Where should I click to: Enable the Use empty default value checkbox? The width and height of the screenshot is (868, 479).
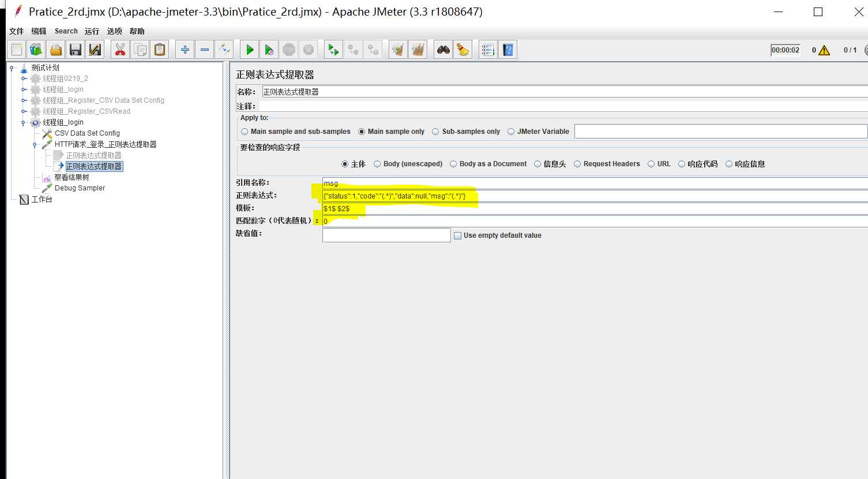pos(458,235)
